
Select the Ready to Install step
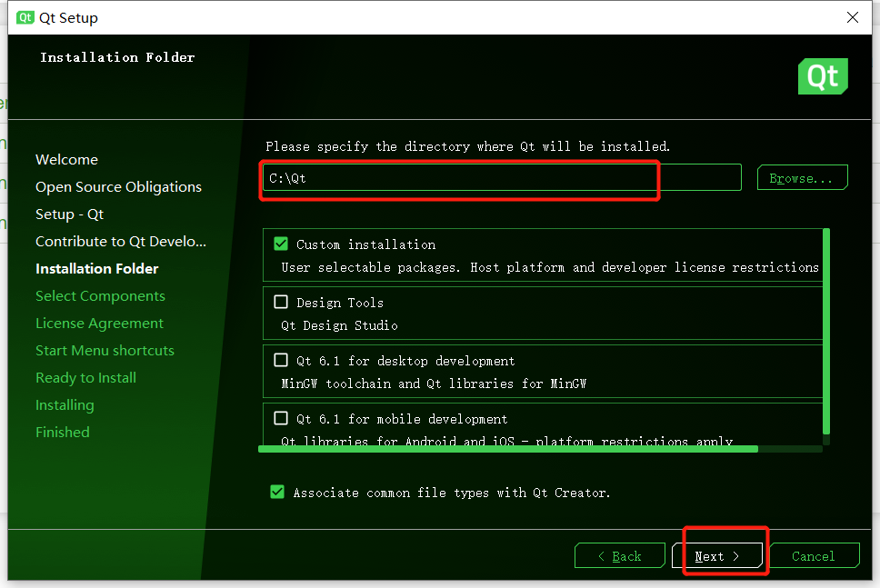(85, 378)
